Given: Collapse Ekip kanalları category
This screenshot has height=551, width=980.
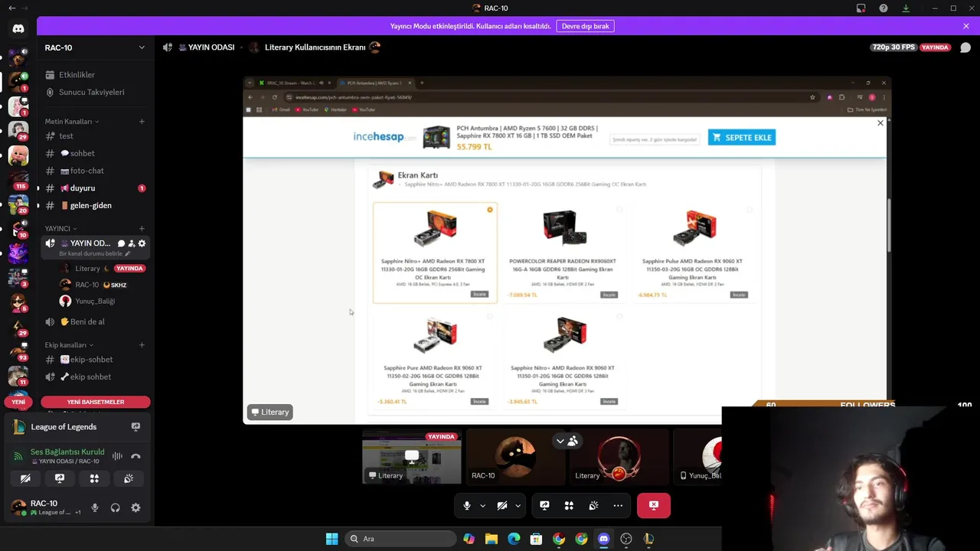Looking at the screenshot, I should 69,345.
